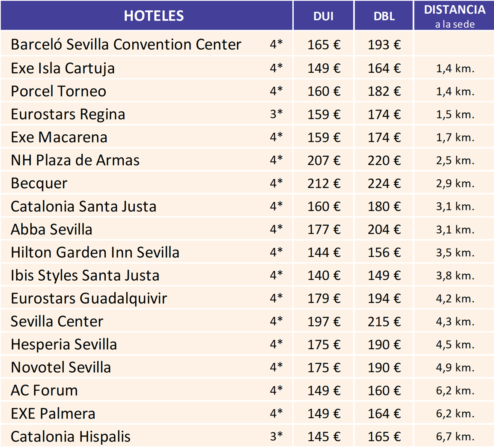This screenshot has width=494, height=448.
Task: Select the Exe Isla Cartuja row
Action: (x=63, y=68)
